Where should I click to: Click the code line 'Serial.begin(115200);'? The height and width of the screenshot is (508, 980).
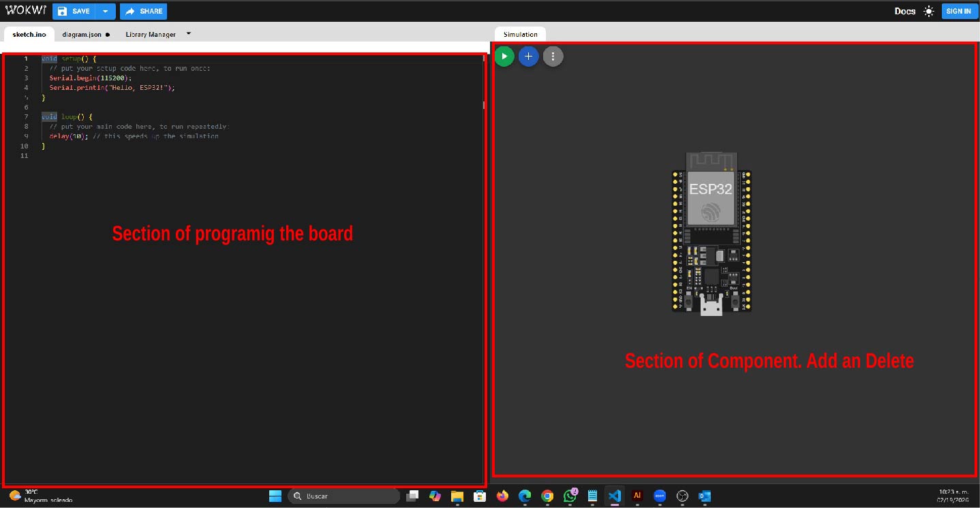coord(90,78)
